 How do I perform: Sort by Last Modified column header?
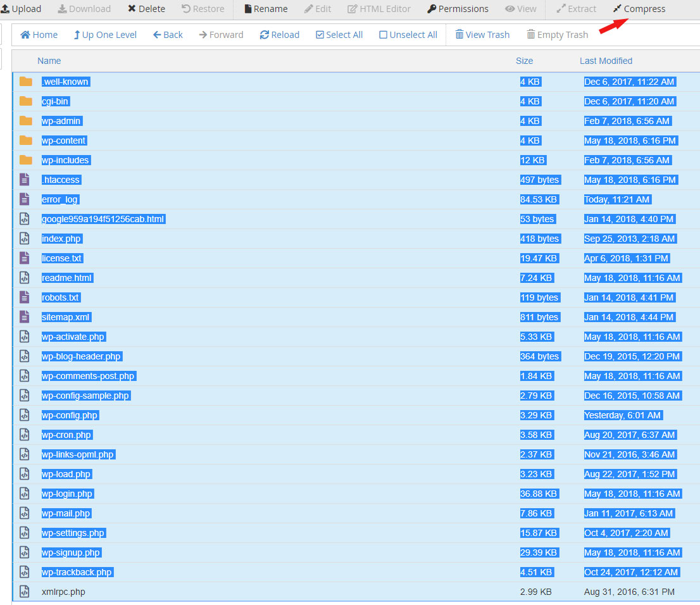(x=606, y=61)
